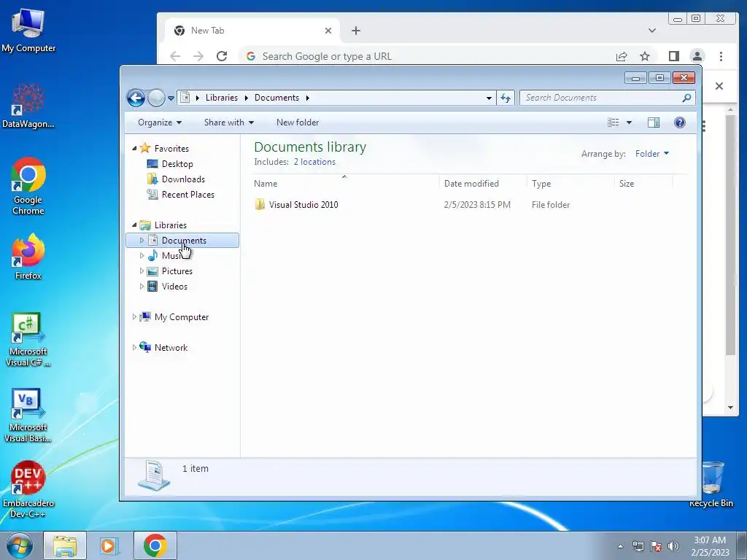Screen dimensions: 747x560
Task: Select Downloads in Favorites
Action: (183, 179)
